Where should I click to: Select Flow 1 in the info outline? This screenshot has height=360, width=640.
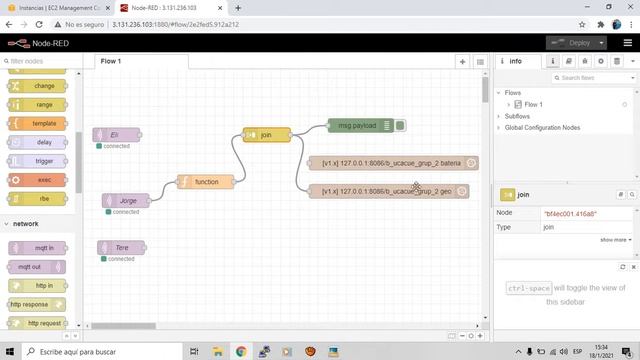(x=533, y=104)
